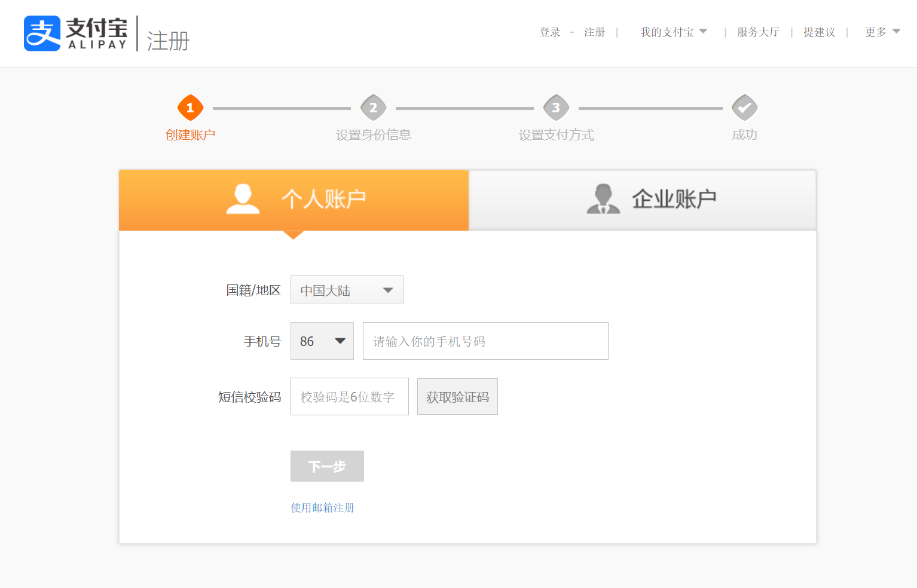Click the 短信校验码 field label
The image size is (917, 588).
pos(249,397)
